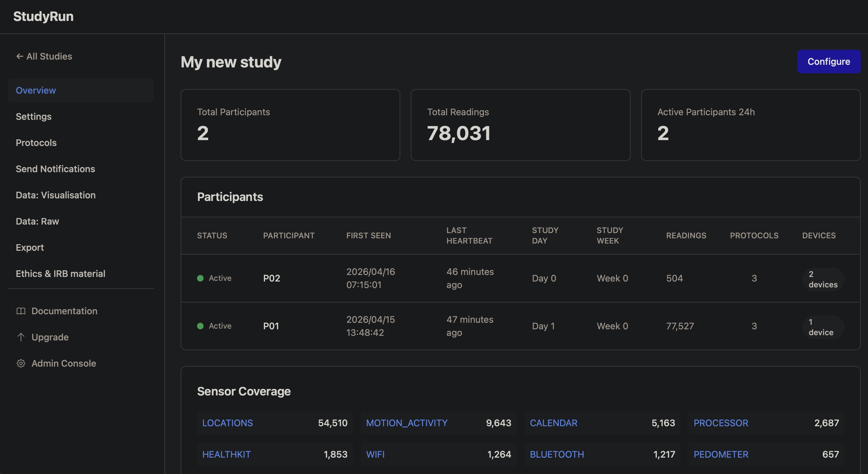The width and height of the screenshot is (868, 474).
Task: Click the back arrow beside All Studies
Action: coord(20,56)
